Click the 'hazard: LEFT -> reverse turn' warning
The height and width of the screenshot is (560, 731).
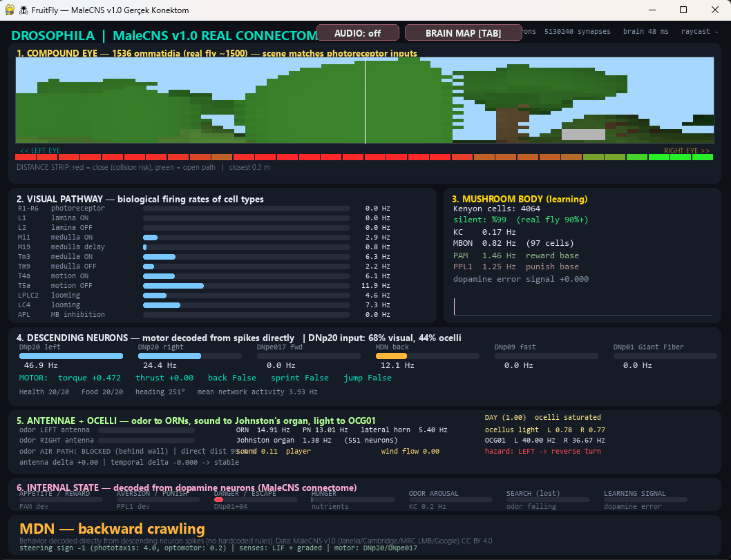(542, 451)
